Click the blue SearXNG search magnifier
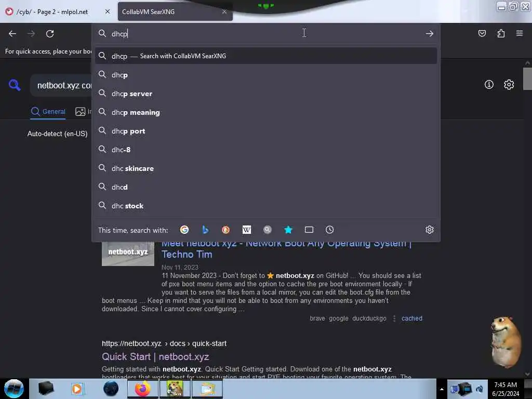This screenshot has width=532, height=399. click(x=15, y=85)
